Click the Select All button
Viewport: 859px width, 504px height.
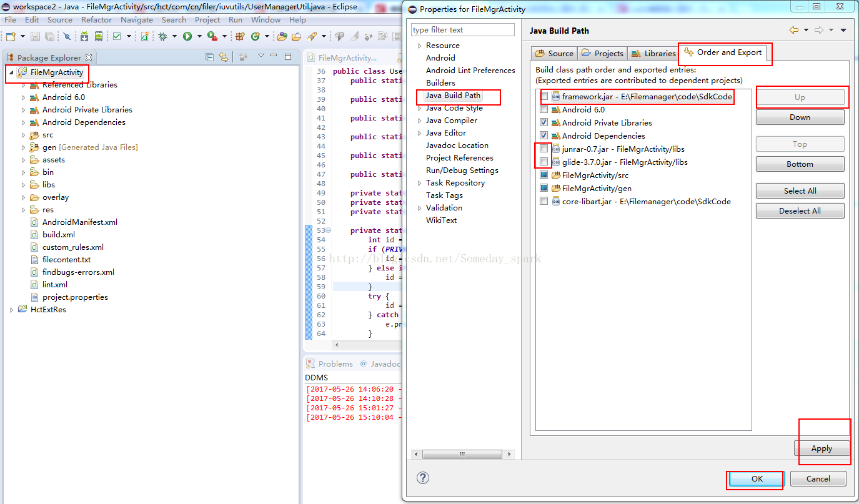[x=800, y=190]
